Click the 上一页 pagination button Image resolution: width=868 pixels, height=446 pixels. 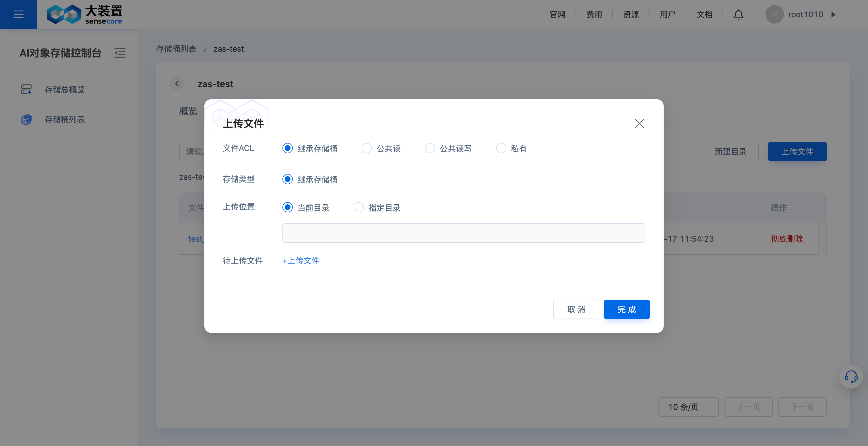pyautogui.click(x=748, y=407)
